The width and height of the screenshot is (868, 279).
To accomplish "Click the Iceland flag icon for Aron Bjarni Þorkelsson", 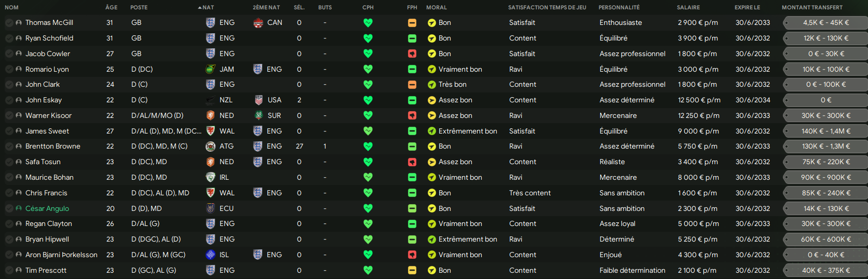I will pos(210,255).
